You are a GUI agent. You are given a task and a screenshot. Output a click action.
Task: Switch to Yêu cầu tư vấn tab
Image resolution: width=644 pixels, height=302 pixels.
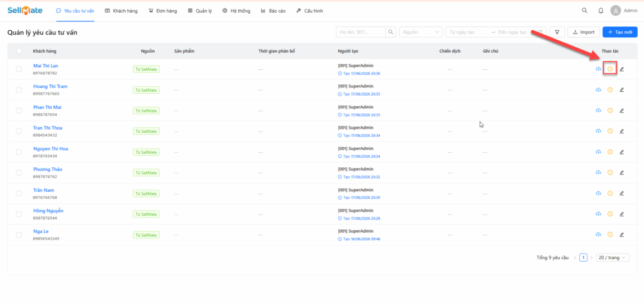tap(75, 11)
